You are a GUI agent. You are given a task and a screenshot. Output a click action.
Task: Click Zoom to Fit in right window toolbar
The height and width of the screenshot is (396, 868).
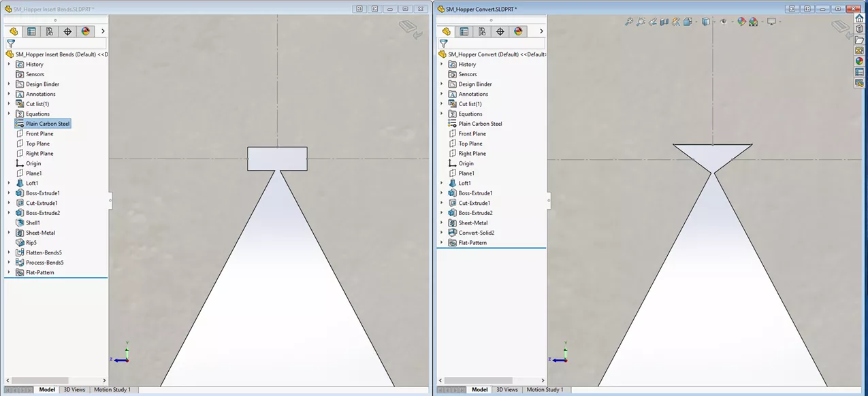(x=629, y=22)
